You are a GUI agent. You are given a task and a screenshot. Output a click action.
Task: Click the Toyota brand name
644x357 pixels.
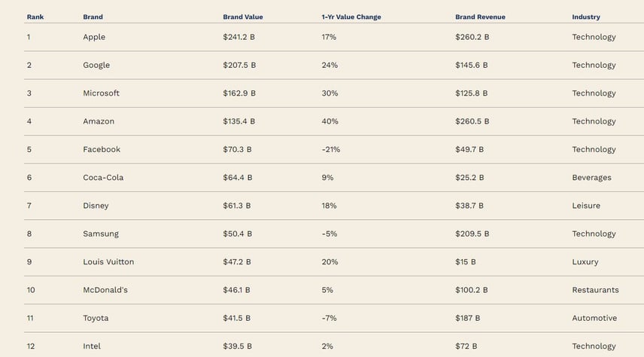(x=96, y=318)
